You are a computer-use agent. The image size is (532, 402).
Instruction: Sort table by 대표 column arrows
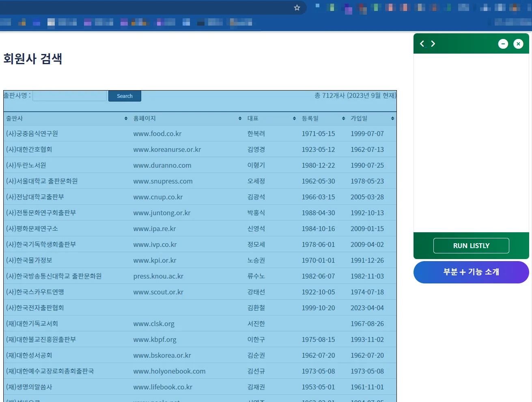[x=294, y=119]
